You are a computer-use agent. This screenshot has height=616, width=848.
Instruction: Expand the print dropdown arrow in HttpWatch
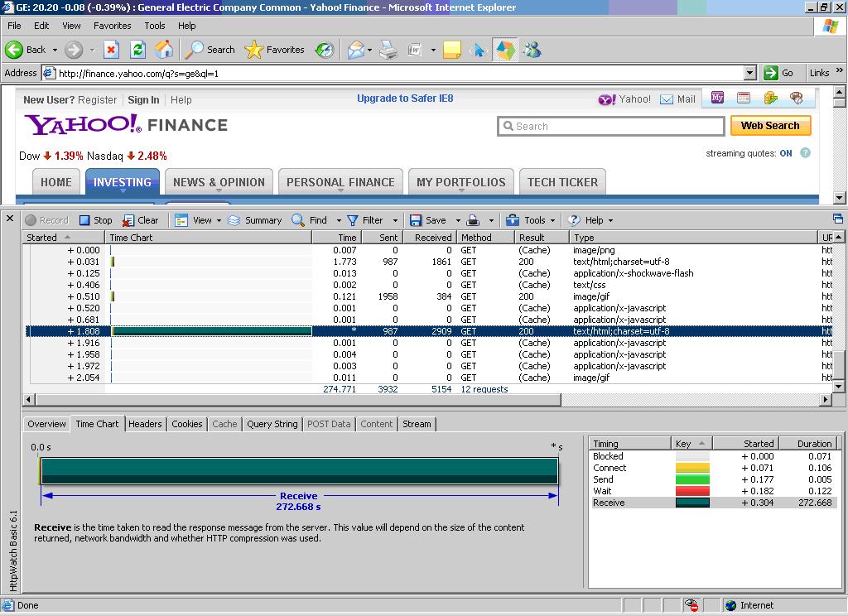(x=491, y=221)
